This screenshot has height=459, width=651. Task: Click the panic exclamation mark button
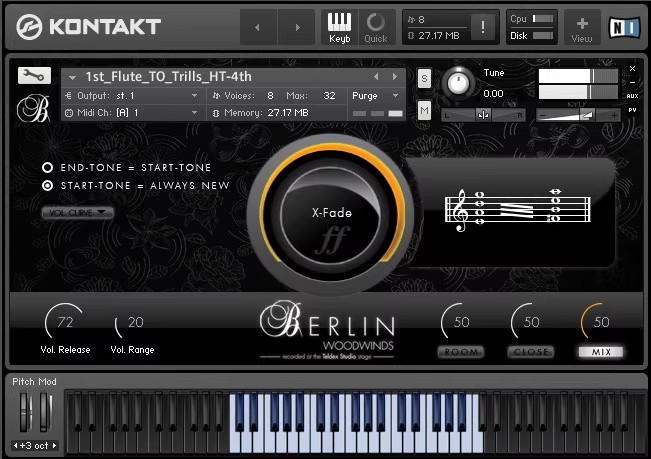pyautogui.click(x=482, y=27)
